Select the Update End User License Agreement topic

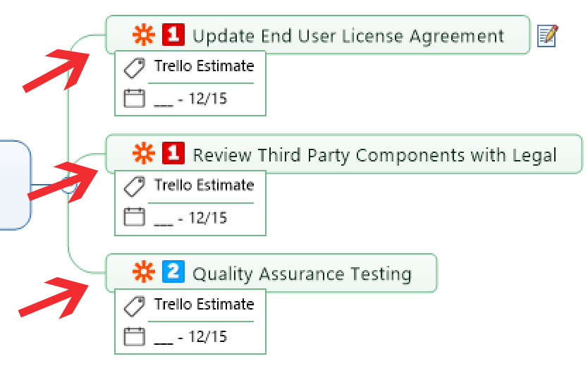318,35
